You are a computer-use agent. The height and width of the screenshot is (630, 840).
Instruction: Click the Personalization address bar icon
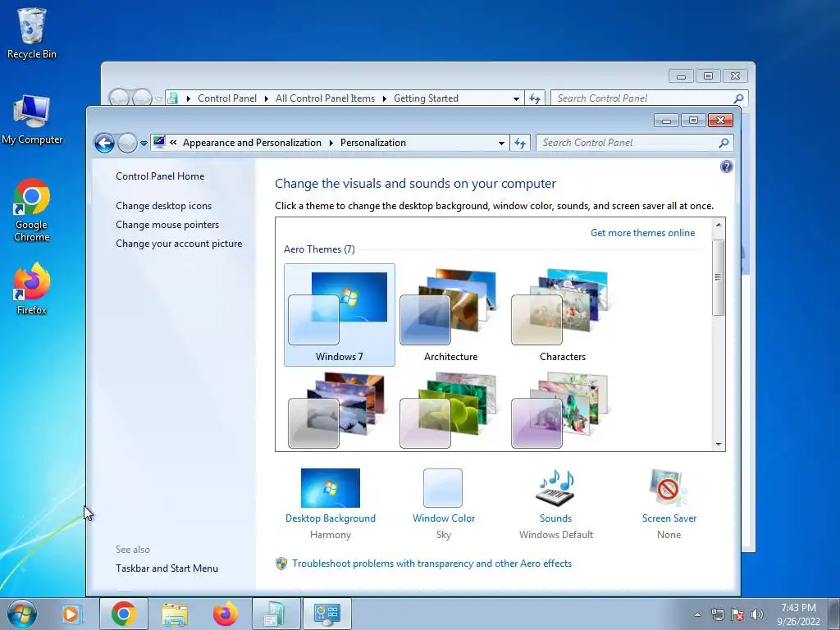point(159,143)
